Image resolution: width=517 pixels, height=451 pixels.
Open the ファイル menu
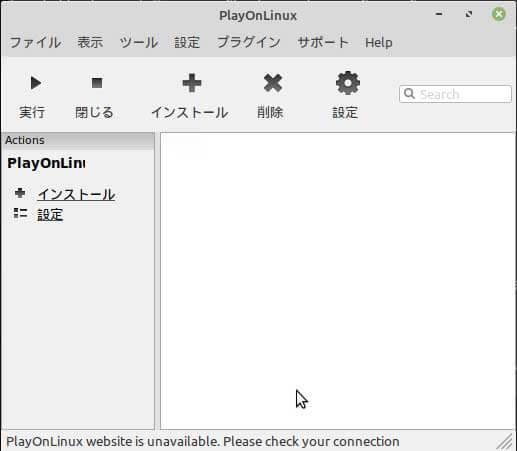pyautogui.click(x=35, y=43)
